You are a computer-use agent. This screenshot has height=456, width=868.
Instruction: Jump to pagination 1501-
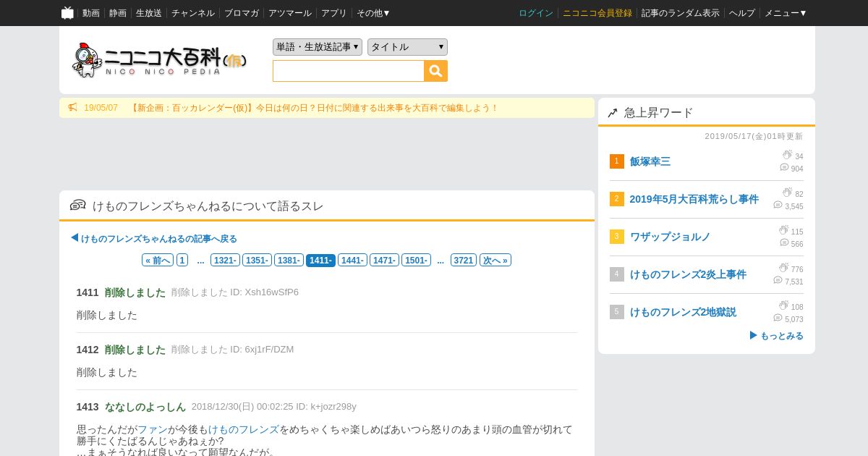[416, 260]
